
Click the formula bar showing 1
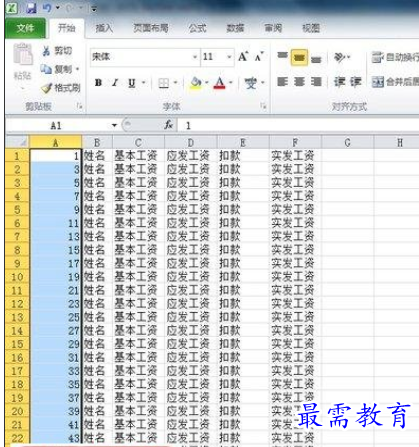(298, 126)
